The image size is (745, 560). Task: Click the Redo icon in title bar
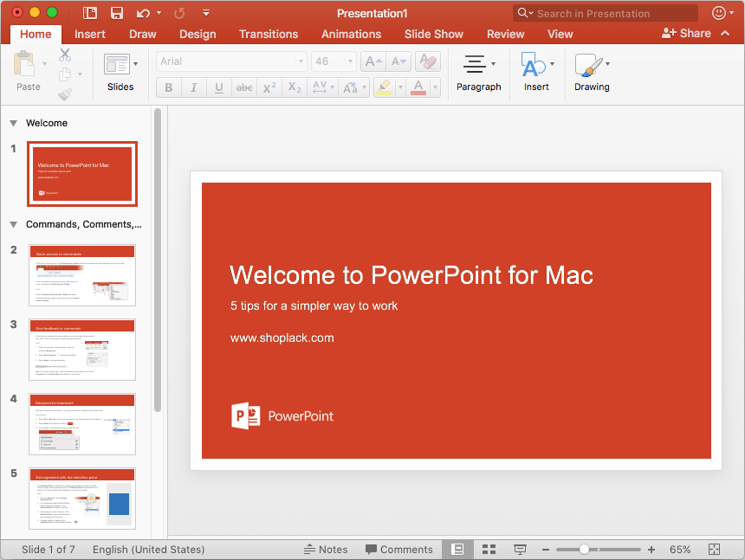coord(179,13)
